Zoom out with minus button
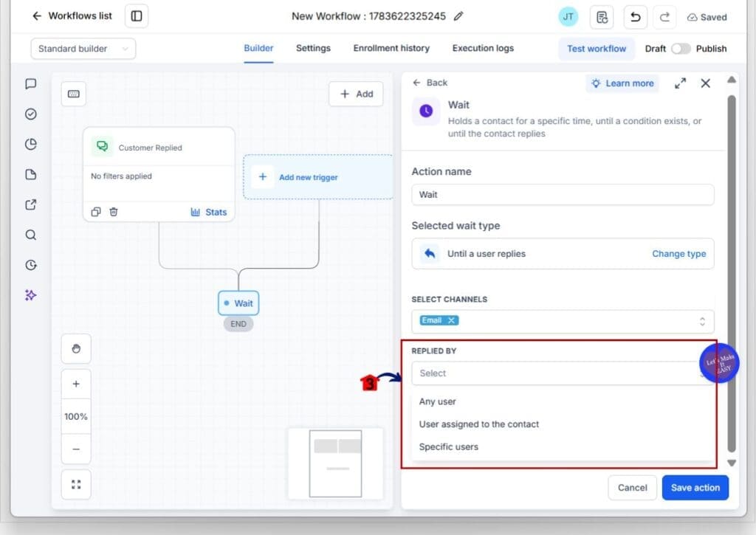Viewport: 756px width, 535px height. pyautogui.click(x=76, y=449)
